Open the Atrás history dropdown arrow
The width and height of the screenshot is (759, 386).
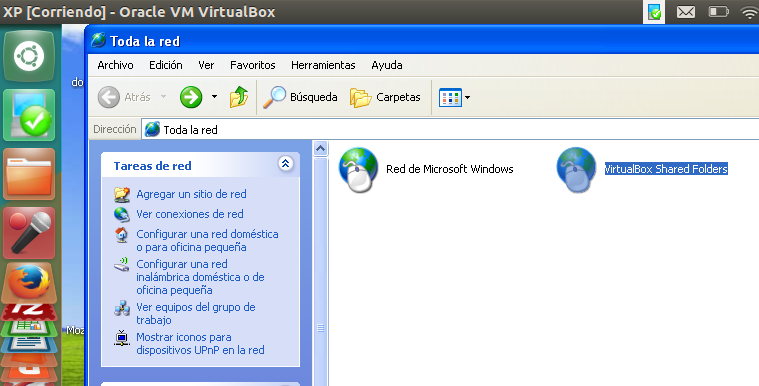tap(164, 97)
